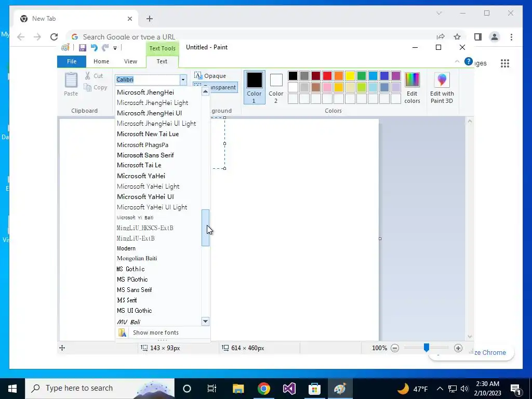Screen dimensions: 532x399
Task: Click the Calibri font name field
Action: pos(148,79)
